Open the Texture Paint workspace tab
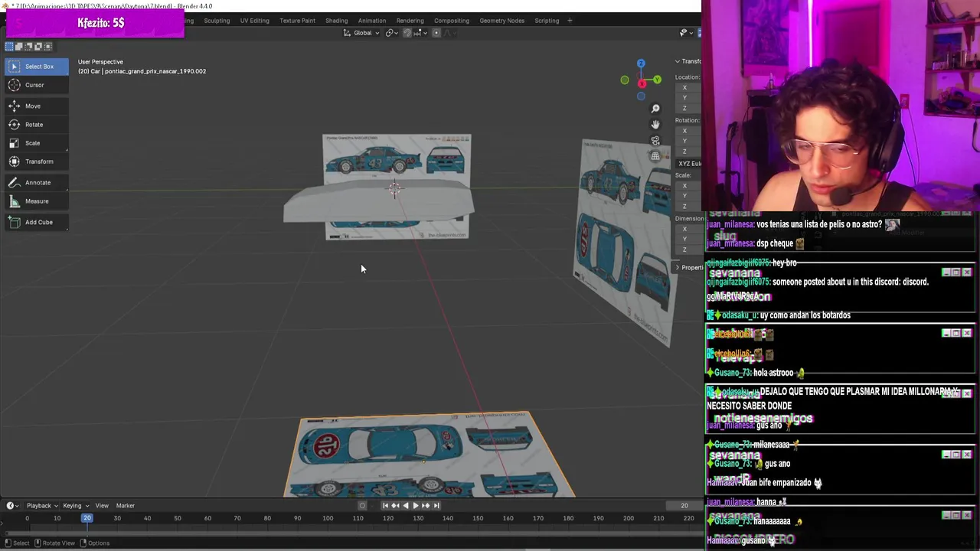 (x=297, y=21)
